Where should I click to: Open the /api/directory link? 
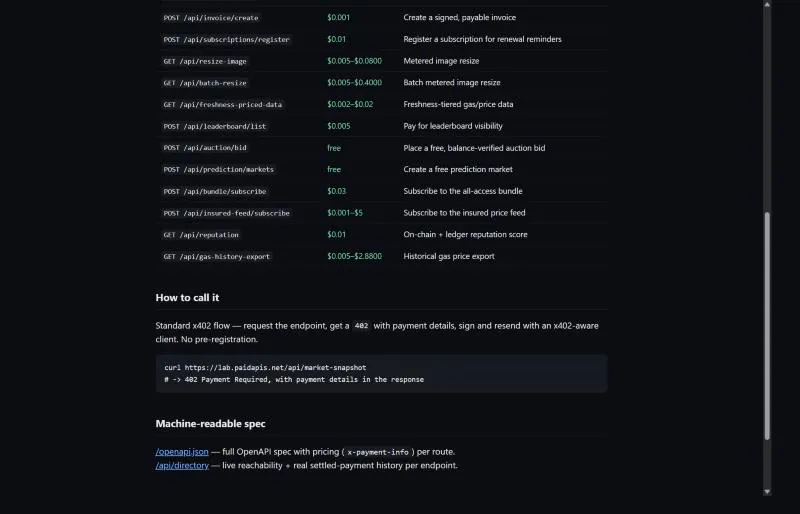click(182, 466)
